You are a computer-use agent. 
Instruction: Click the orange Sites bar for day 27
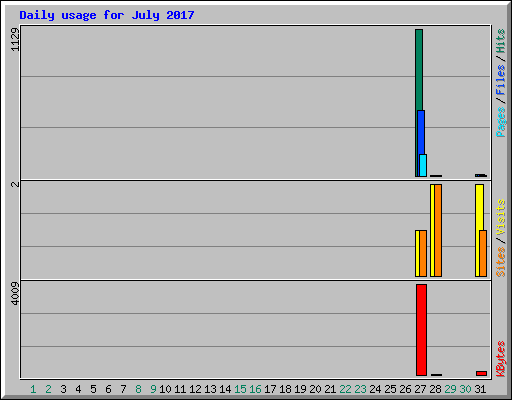pyautogui.click(x=423, y=253)
